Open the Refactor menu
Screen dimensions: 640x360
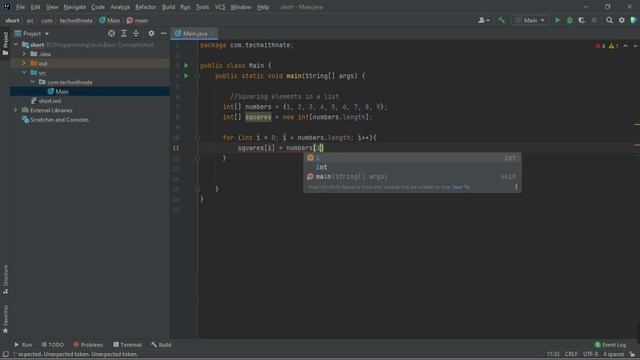point(146,7)
